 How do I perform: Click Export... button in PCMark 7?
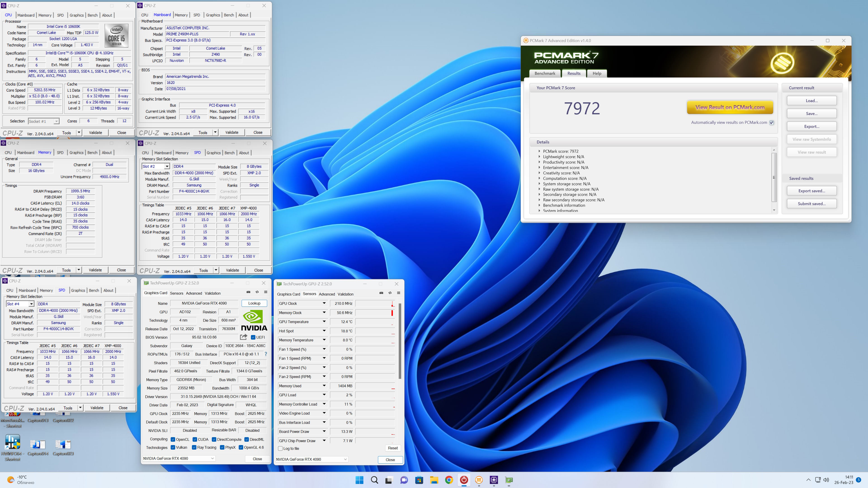point(811,126)
